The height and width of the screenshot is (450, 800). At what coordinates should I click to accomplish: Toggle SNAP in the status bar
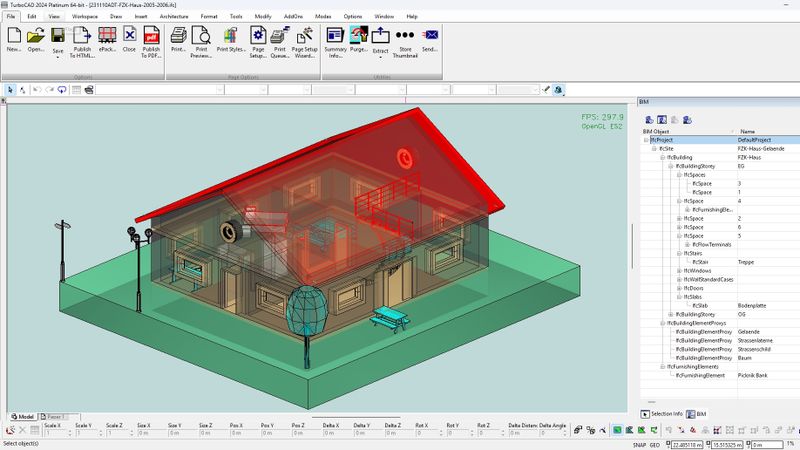click(x=639, y=445)
